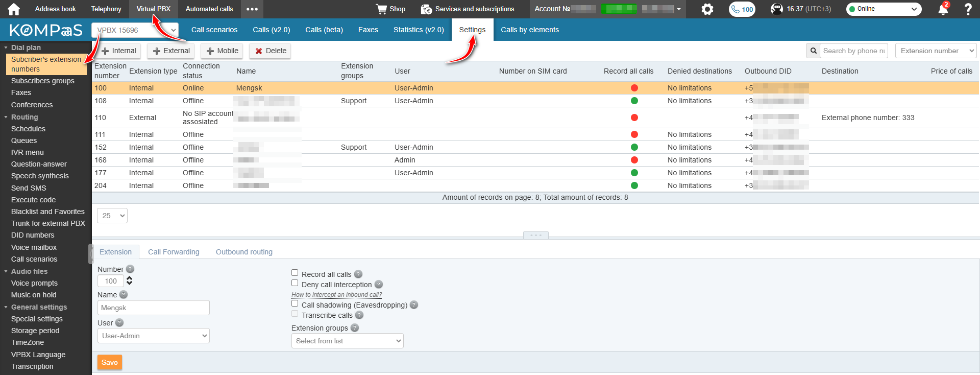The height and width of the screenshot is (375, 980).
Task: Open 'How to intercept an inbound call?' link
Action: pos(336,295)
